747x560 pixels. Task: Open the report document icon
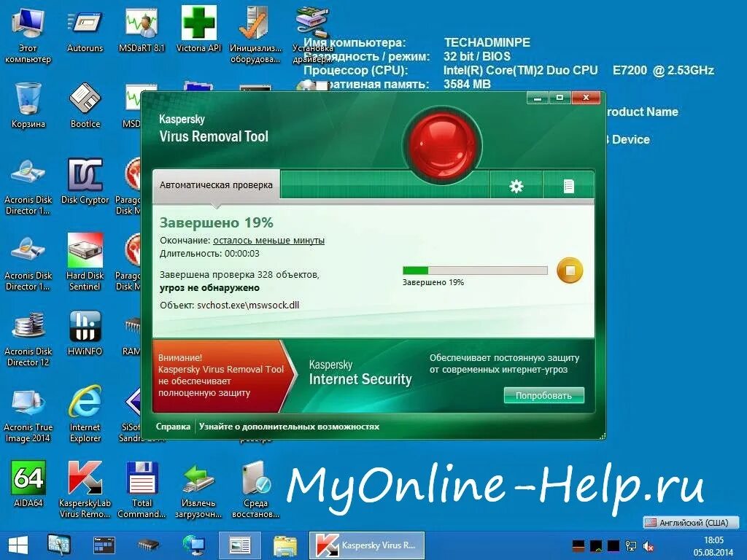(568, 186)
